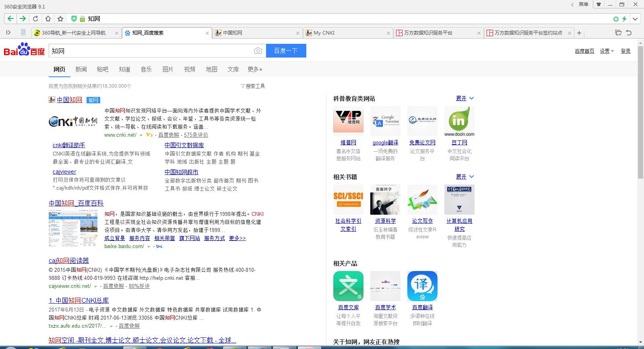Image resolution: width=644 pixels, height=349 pixels.
Task: Click the reload page icon
Action: pos(35,18)
